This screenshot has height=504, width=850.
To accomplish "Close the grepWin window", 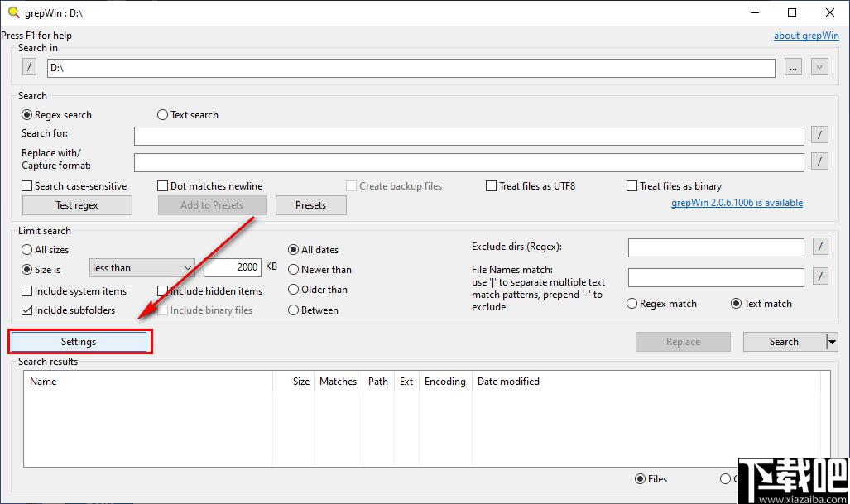I will click(830, 12).
